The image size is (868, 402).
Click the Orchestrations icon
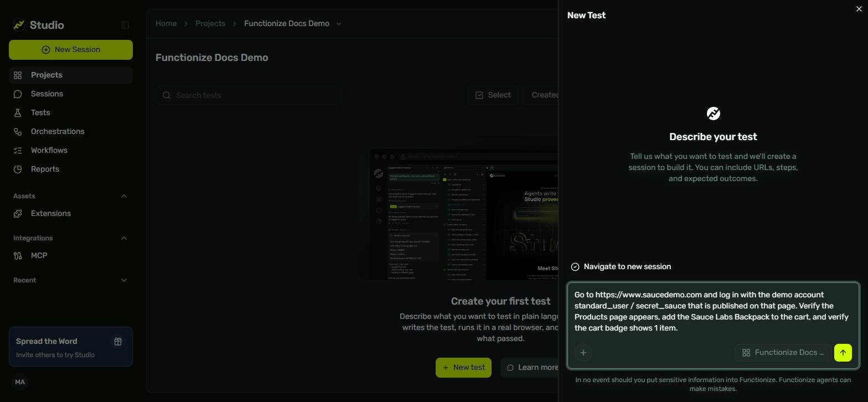[x=18, y=131]
